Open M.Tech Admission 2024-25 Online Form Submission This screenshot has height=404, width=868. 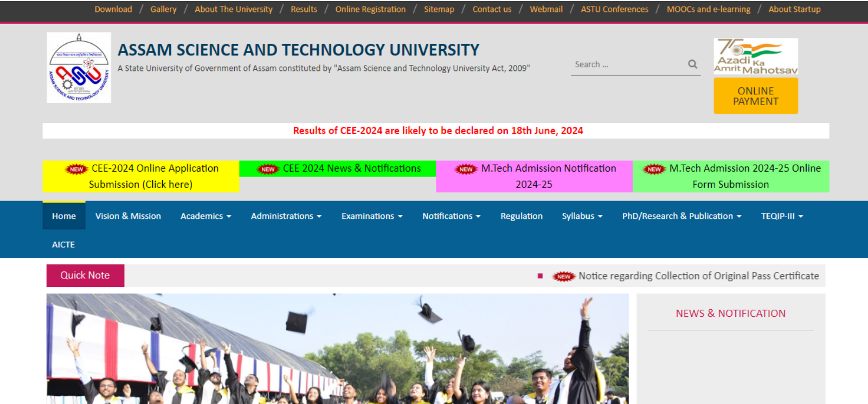tap(731, 177)
